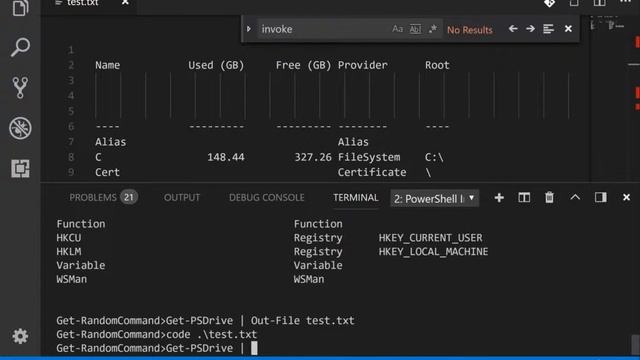640x360 pixels.
Task: Open the Explorer view in activity bar
Action: [20, 7]
